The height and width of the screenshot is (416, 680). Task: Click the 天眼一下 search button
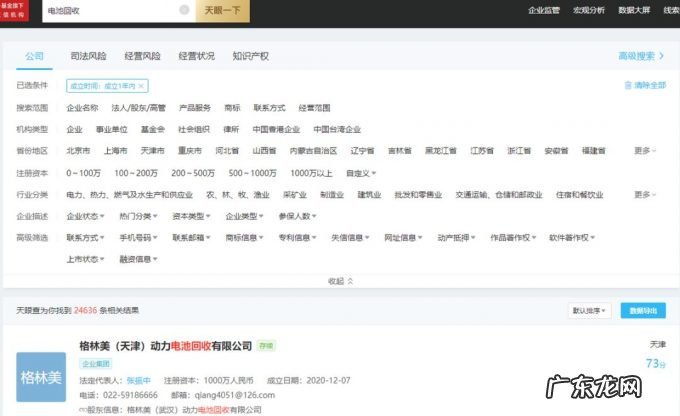click(x=222, y=10)
